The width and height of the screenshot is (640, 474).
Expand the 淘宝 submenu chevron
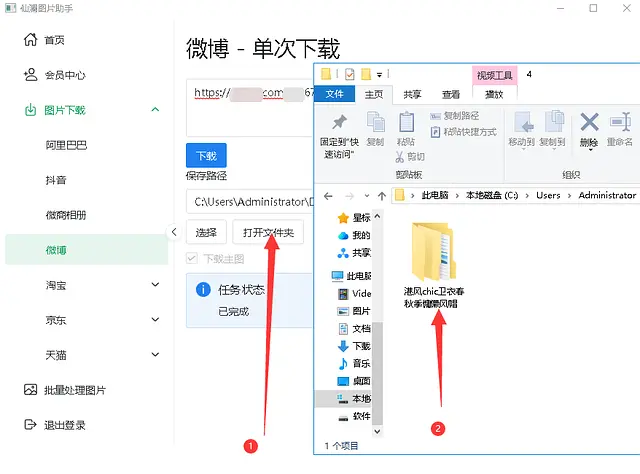coord(155,285)
